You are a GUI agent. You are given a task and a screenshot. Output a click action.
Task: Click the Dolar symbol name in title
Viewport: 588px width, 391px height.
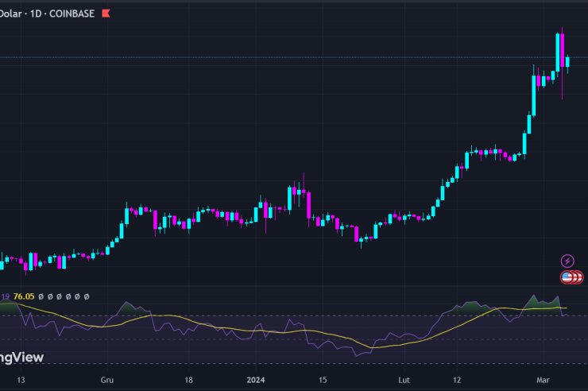[12, 14]
